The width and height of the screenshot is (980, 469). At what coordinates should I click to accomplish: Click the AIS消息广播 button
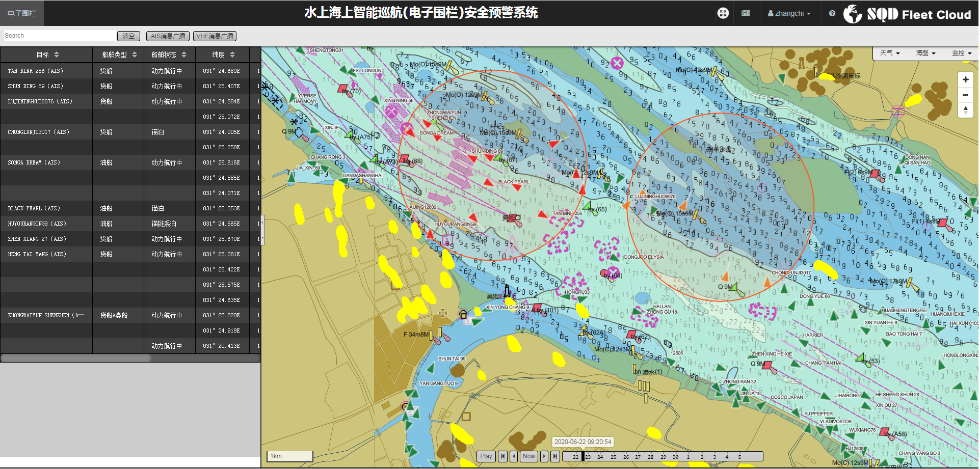pyautogui.click(x=168, y=36)
